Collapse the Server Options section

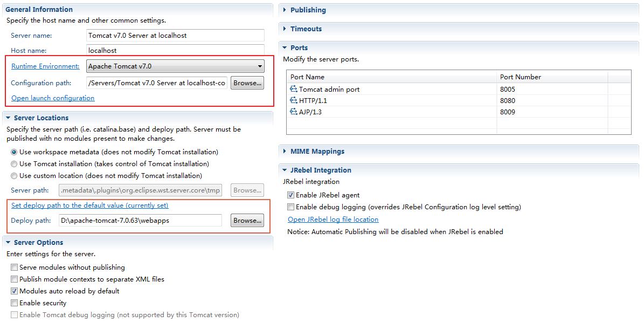pyautogui.click(x=8, y=242)
